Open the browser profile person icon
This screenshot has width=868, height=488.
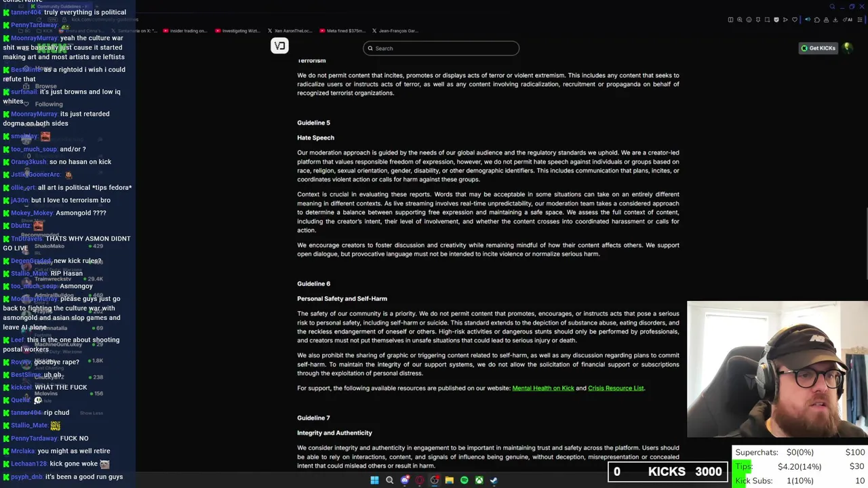(x=826, y=20)
